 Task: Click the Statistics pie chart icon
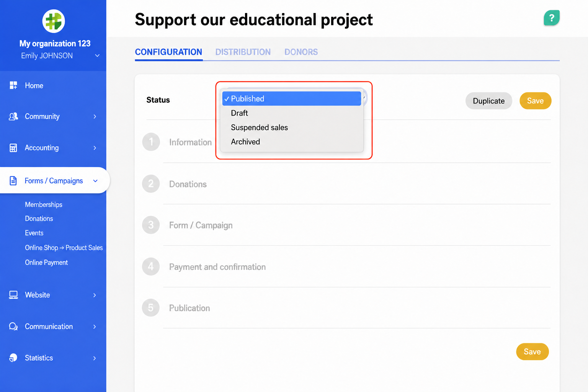click(x=13, y=358)
